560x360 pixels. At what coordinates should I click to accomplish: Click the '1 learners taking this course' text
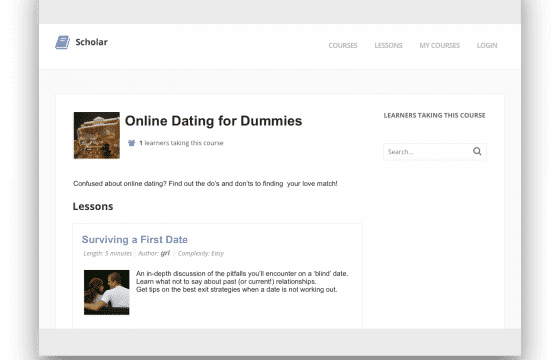pyautogui.click(x=181, y=143)
